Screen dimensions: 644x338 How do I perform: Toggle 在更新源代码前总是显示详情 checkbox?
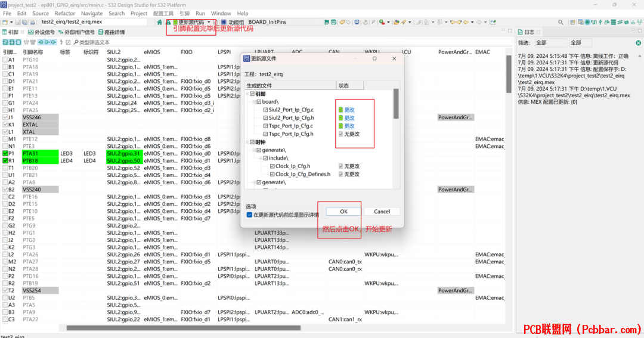click(249, 215)
